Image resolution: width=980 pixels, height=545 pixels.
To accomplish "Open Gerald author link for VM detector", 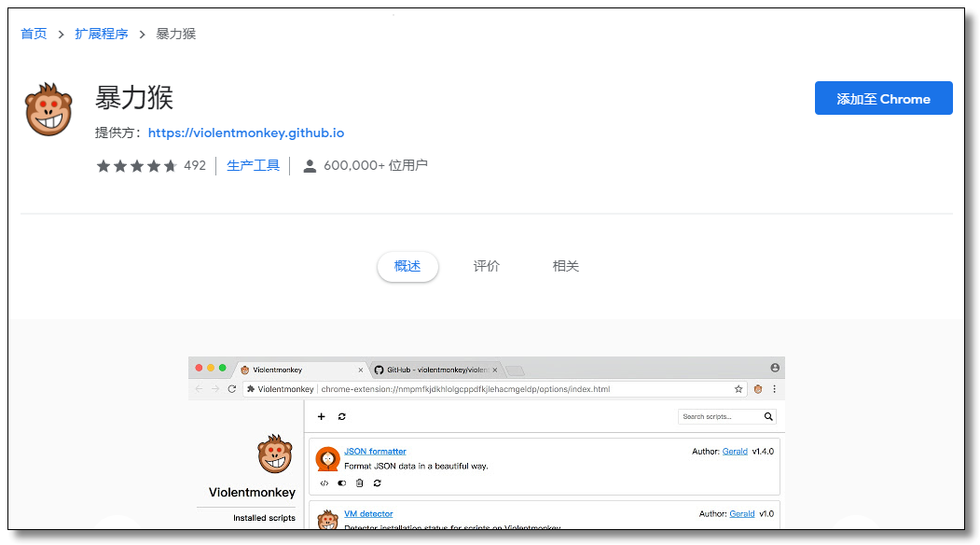I will 742,513.
